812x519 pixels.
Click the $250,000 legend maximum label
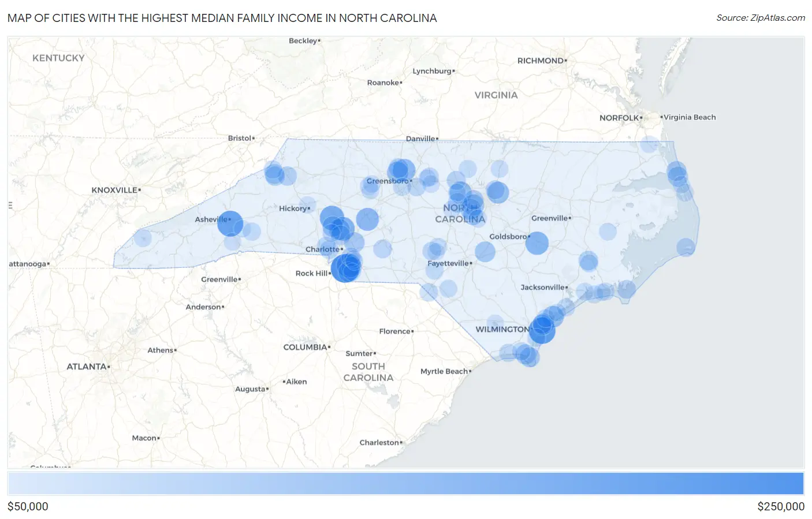pos(781,506)
